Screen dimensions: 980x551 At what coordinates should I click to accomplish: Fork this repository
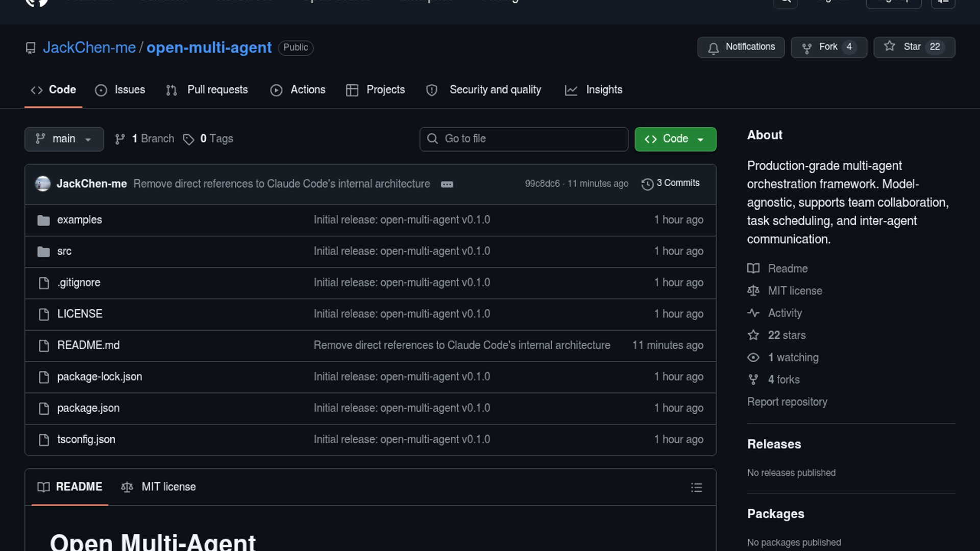(x=828, y=47)
